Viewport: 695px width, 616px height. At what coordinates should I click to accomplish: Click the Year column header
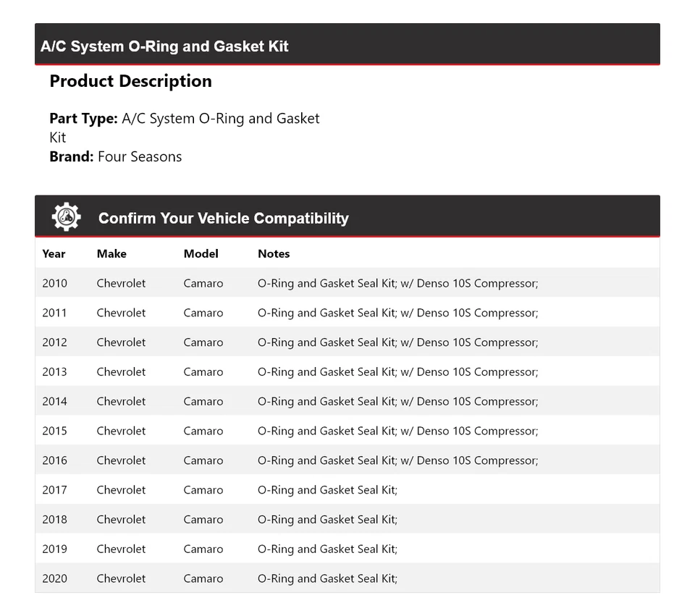tap(54, 254)
